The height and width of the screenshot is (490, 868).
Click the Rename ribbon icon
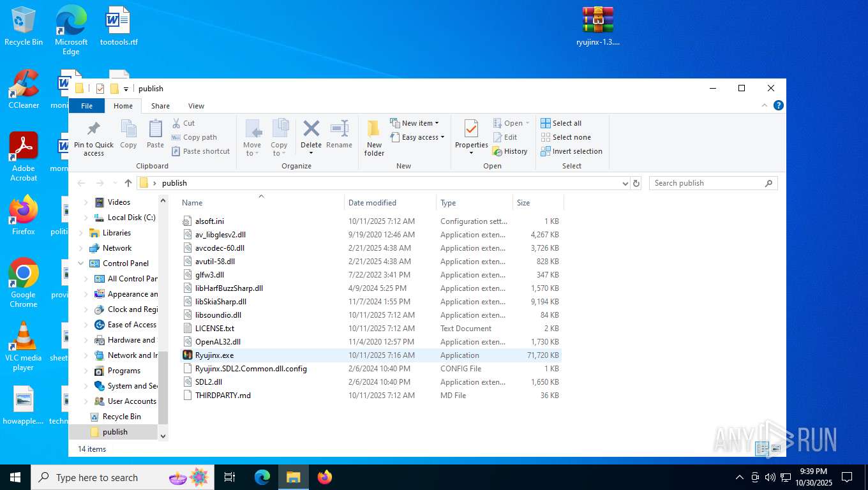[339, 128]
